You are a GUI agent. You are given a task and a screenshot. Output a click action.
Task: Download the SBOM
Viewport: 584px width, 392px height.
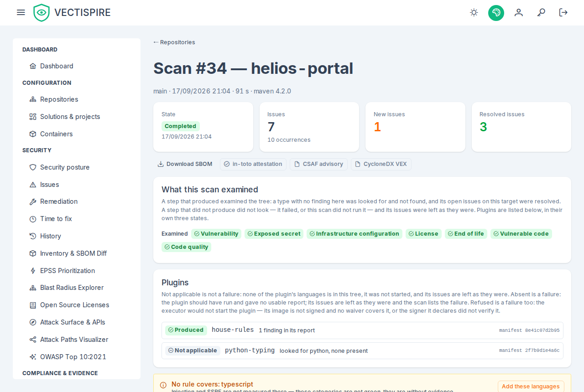coord(185,164)
